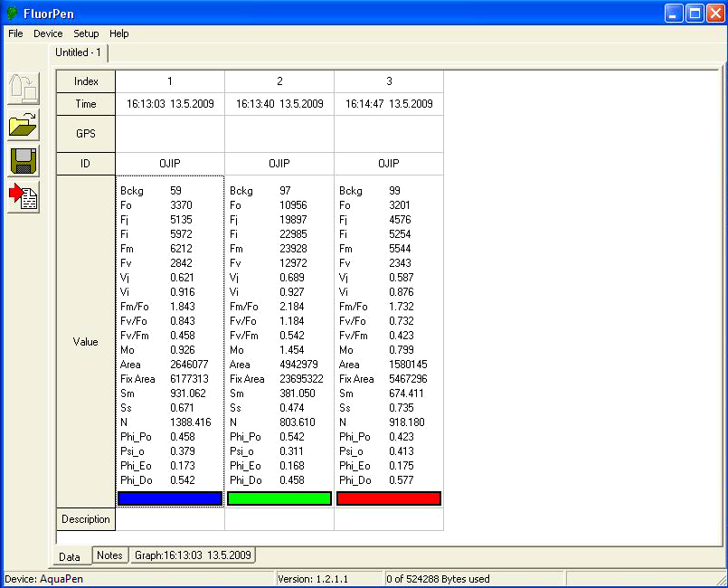Click index cell 3

389,81
